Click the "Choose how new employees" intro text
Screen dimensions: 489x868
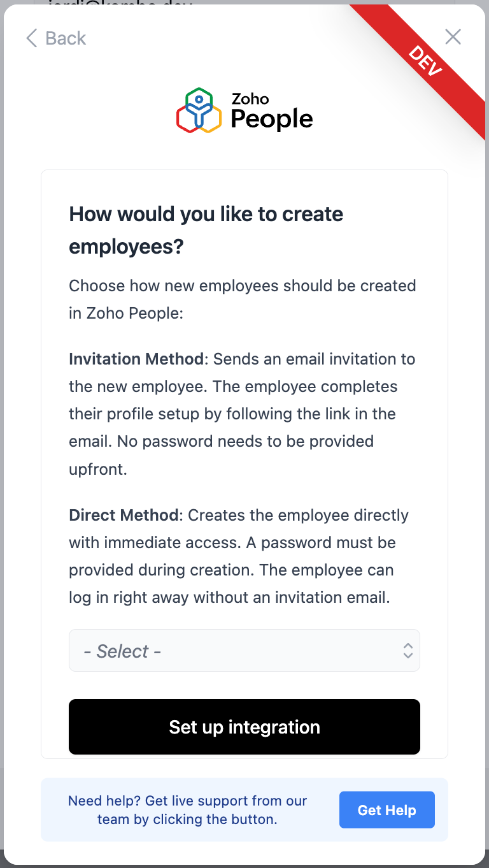tap(242, 286)
